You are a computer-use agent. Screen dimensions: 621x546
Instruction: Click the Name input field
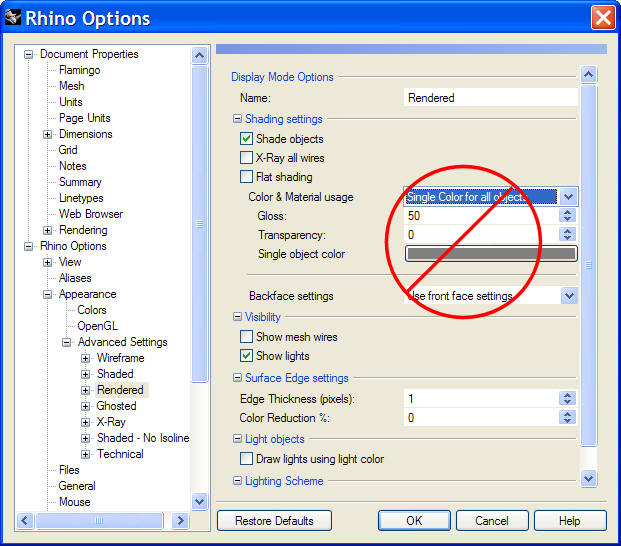pos(490,98)
